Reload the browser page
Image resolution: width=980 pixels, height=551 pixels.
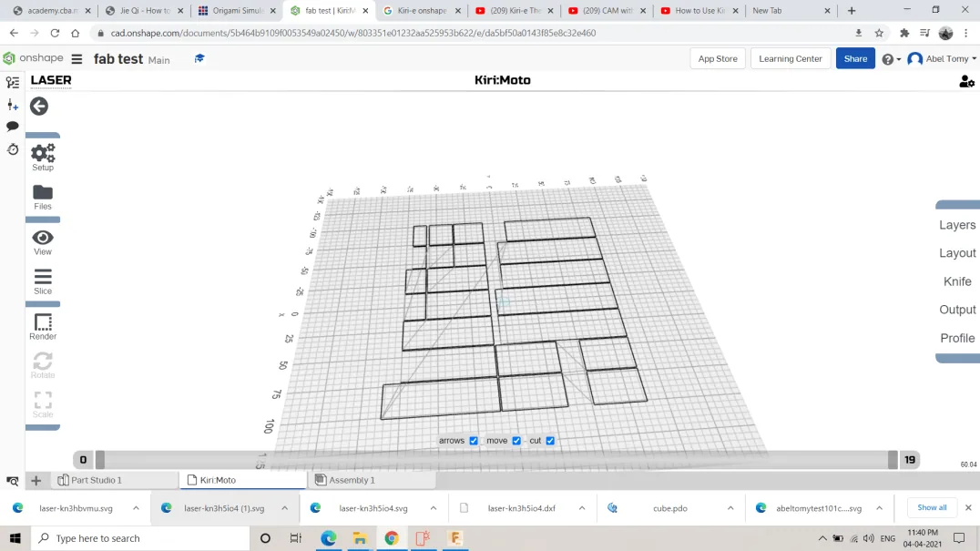(x=55, y=33)
